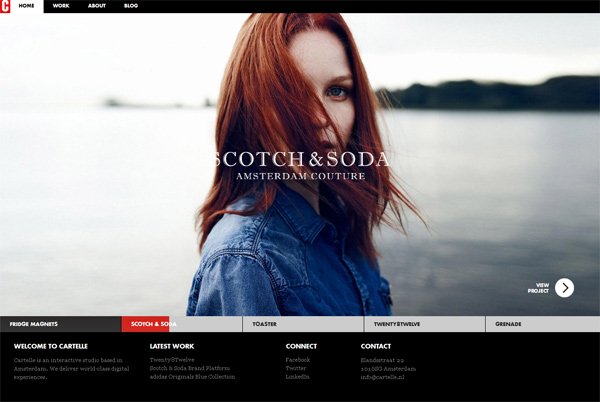Switch to the Toaster project tab
The image size is (600, 402).
(x=303, y=324)
